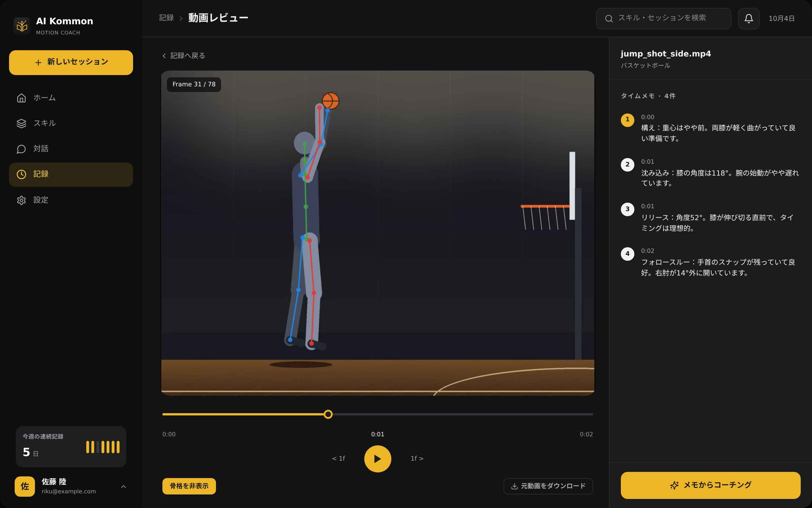Select the 記録 sidebar item
This screenshot has height=508, width=812.
(x=71, y=174)
